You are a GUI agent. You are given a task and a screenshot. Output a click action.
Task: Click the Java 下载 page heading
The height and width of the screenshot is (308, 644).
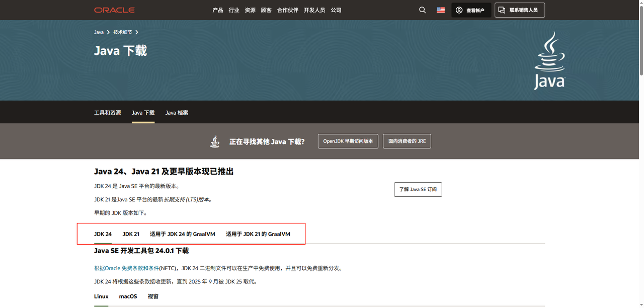120,51
